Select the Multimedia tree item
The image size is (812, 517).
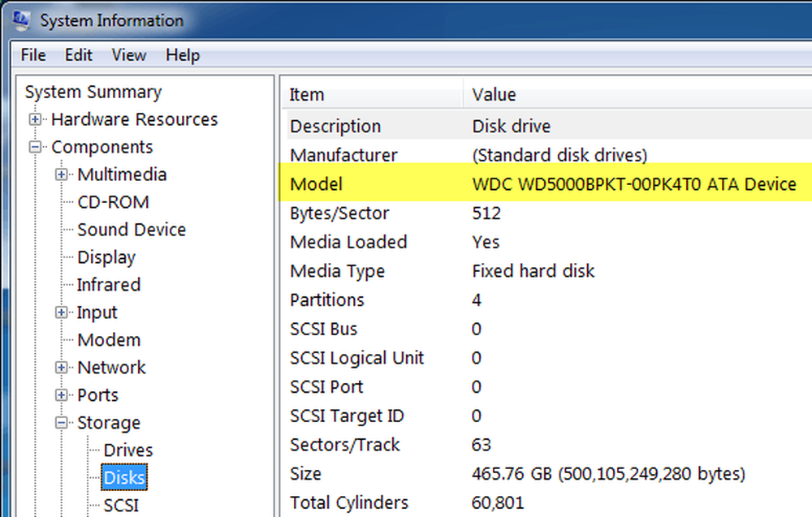tap(123, 174)
